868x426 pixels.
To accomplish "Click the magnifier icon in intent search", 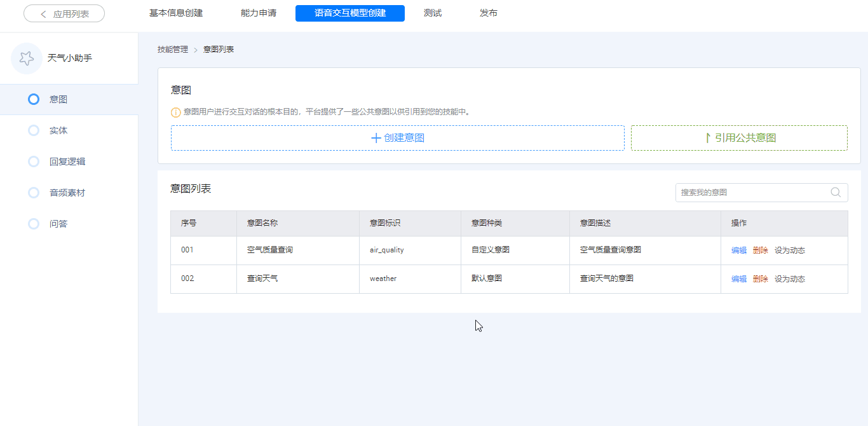I will click(836, 192).
